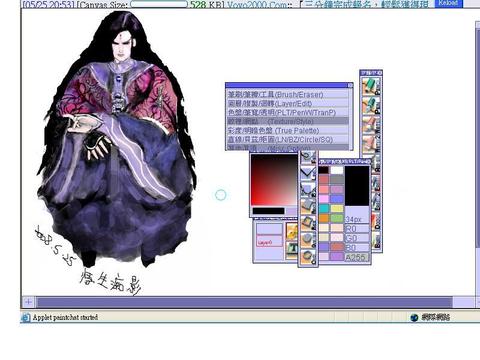Click the B0 blue value bar
480x360 pixels.
tap(357, 248)
